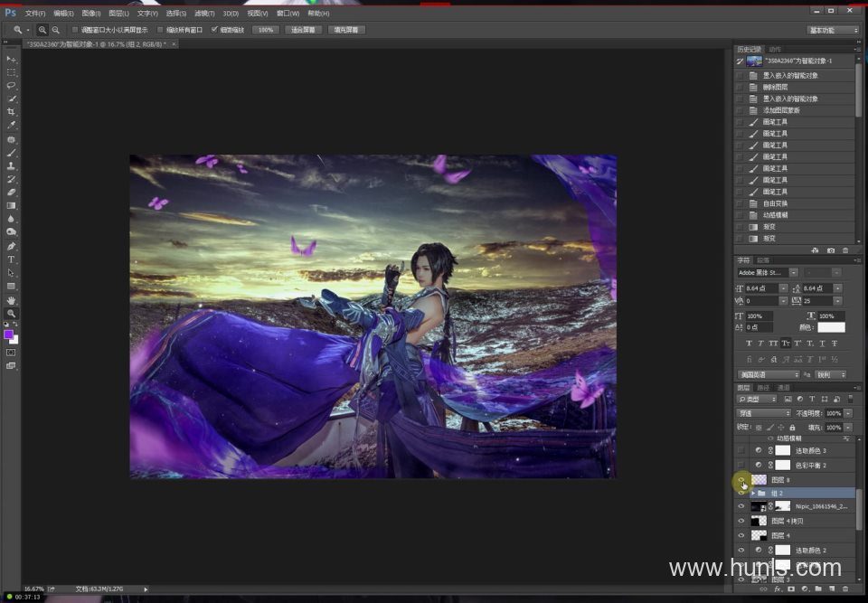
Task: Open the 滤镜(T) menu
Action: pos(204,14)
